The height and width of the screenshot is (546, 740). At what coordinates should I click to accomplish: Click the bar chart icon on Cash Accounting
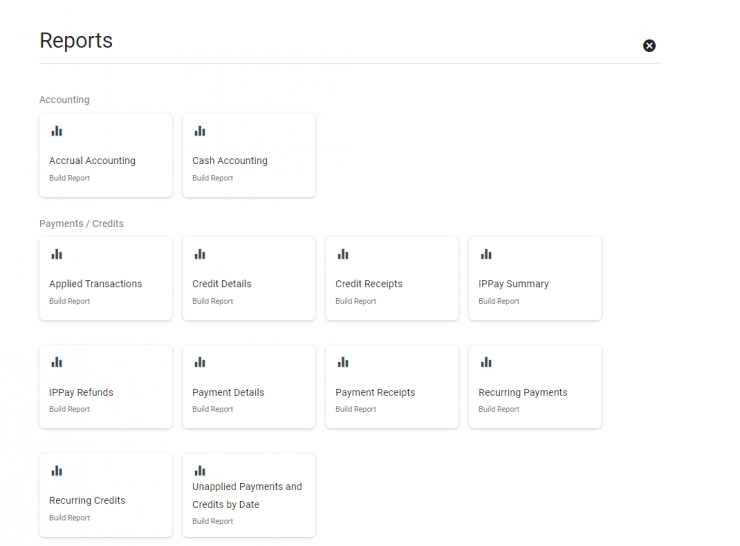point(200,131)
